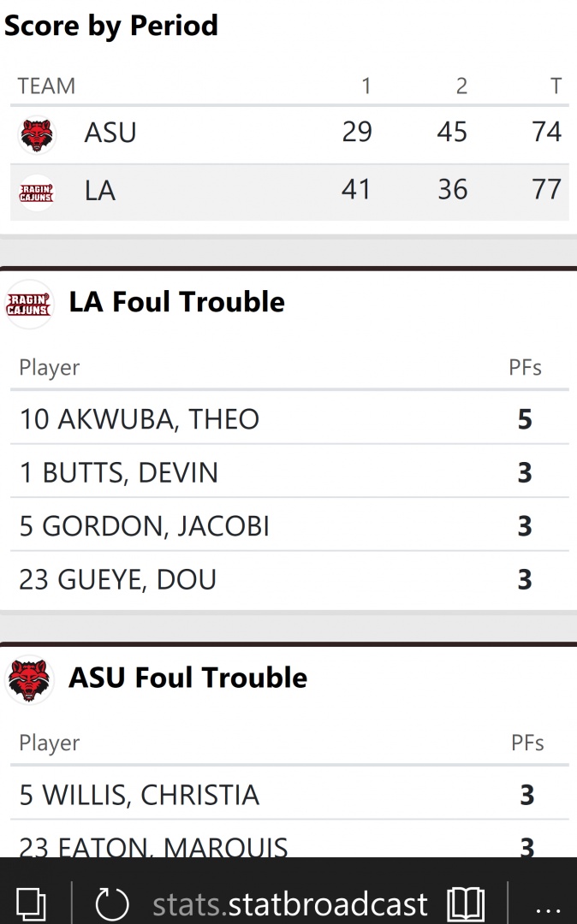Click the ASU Foul Trouble heading

click(x=188, y=678)
